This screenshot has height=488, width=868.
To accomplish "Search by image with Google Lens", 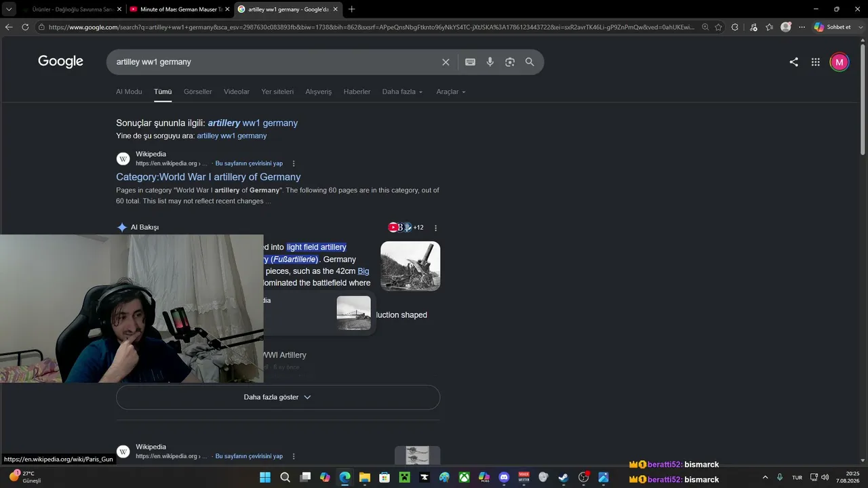I will 510,62.
